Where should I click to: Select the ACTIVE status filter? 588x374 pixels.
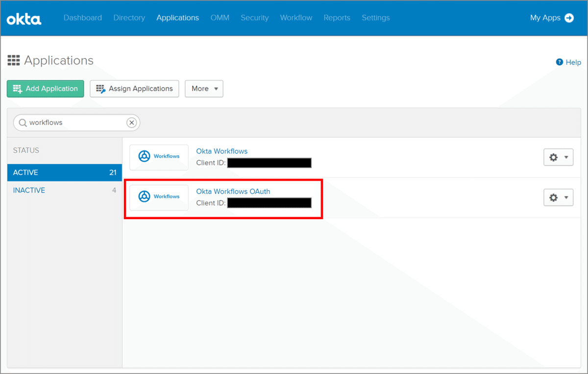pos(65,173)
